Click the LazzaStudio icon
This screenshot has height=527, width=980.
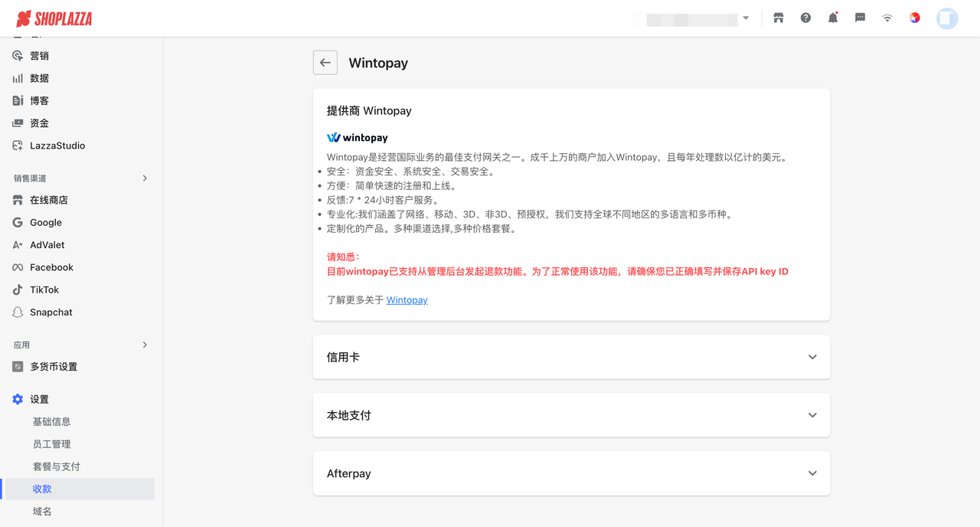pos(18,146)
